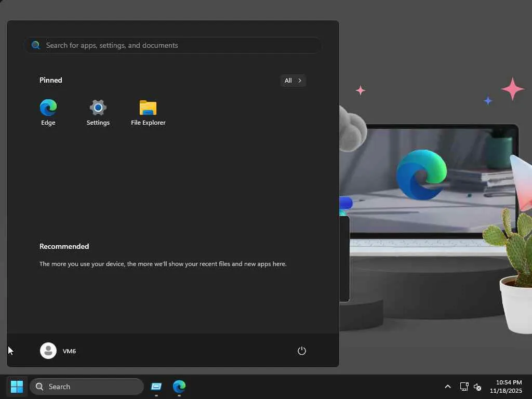Click the Windows Start button on taskbar
The width and height of the screenshot is (532, 399).
coord(17,387)
